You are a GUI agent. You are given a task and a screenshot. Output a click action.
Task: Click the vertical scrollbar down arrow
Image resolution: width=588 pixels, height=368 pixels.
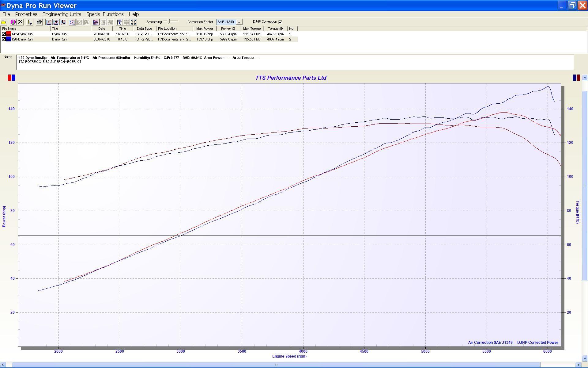pos(585,358)
